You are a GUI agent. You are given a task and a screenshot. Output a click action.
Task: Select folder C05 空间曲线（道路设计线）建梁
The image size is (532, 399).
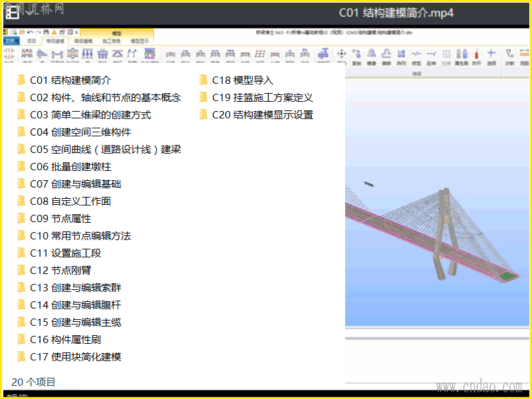(99, 150)
